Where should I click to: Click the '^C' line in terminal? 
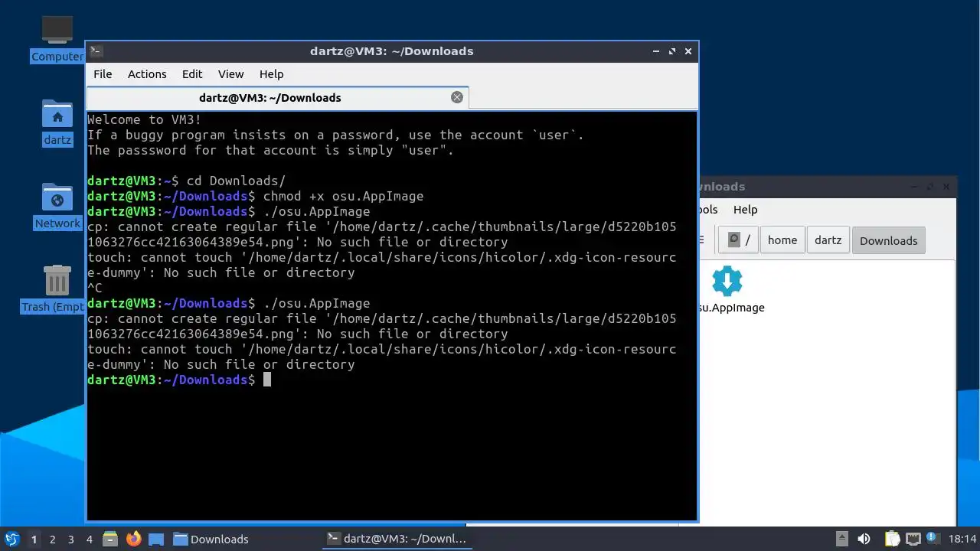point(95,288)
